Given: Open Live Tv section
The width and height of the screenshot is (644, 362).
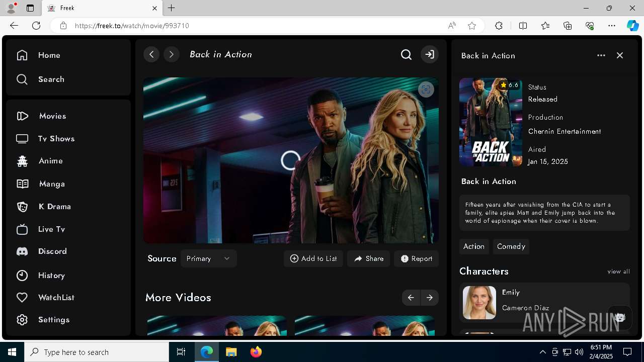Looking at the screenshot, I should point(41,229).
